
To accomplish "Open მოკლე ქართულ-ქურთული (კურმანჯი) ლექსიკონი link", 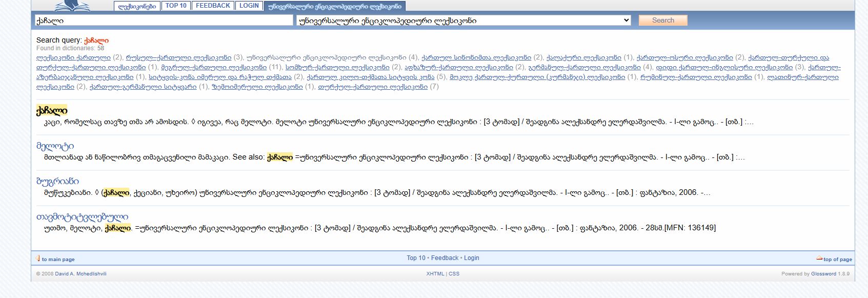I will (537, 77).
